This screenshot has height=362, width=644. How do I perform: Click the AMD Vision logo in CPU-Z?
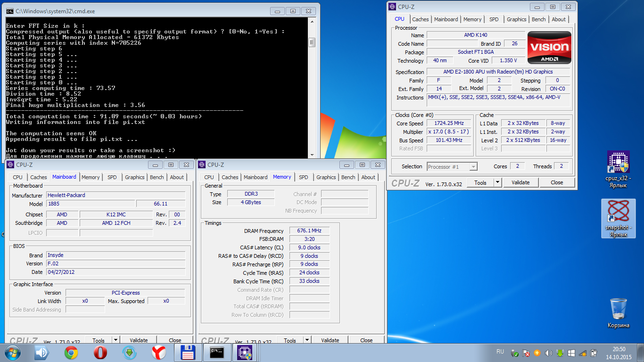[x=549, y=48]
